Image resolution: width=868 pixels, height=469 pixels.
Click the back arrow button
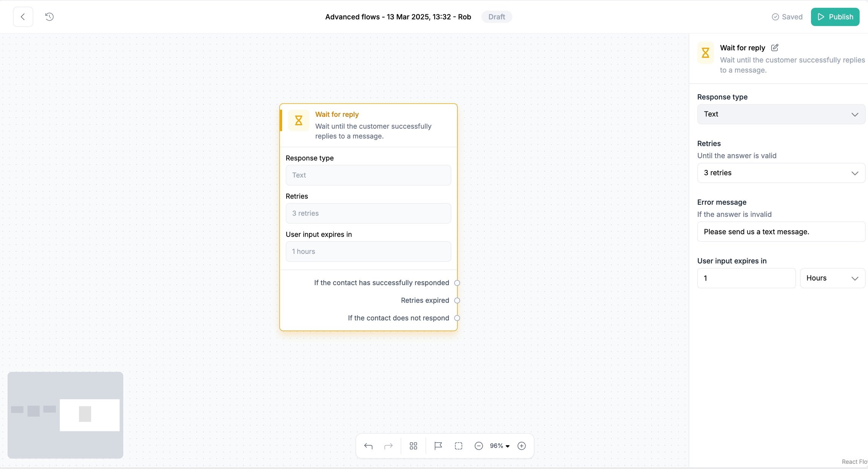tap(23, 17)
